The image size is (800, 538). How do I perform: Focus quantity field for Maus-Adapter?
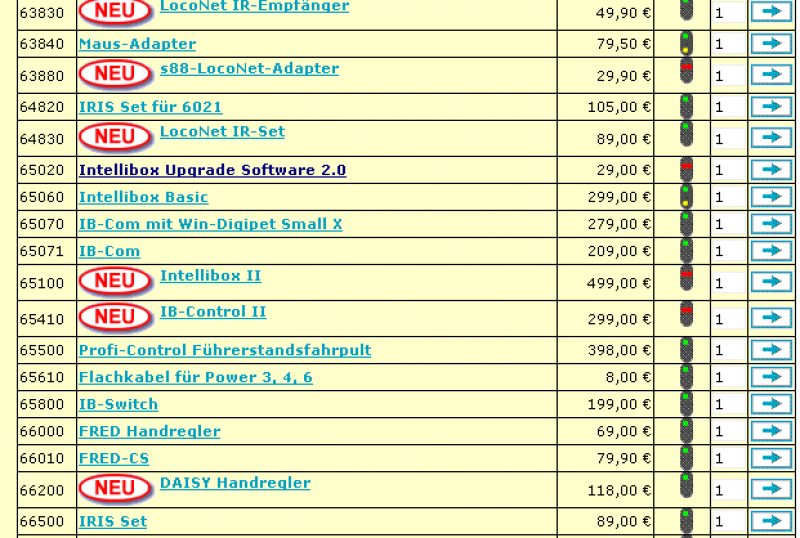pyautogui.click(x=729, y=44)
